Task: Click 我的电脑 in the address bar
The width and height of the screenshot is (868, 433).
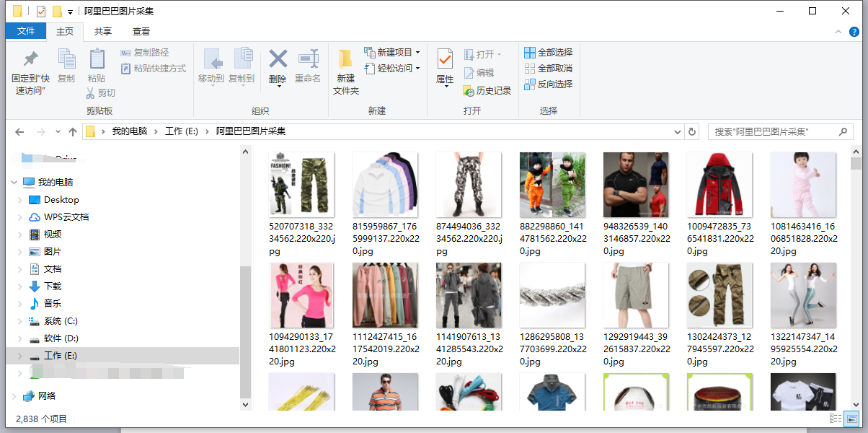Action: (x=129, y=131)
